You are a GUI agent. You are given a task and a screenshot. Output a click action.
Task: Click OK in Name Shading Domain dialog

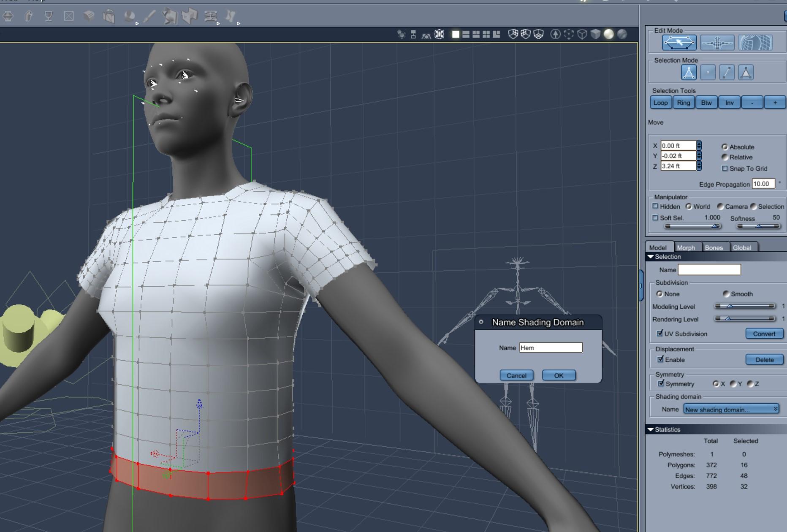[559, 375]
